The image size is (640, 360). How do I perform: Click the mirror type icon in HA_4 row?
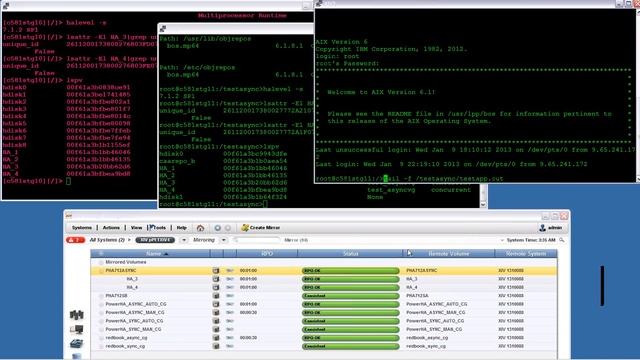tap(216, 287)
